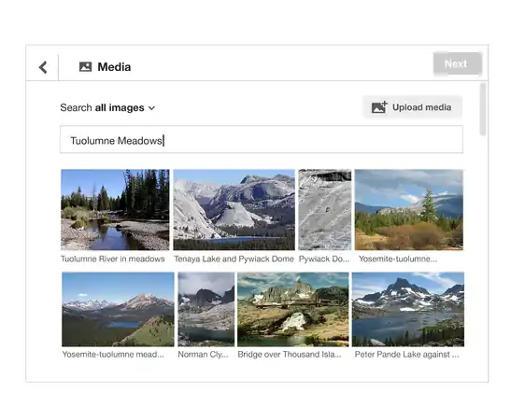Viewport: 511px width, 420px height.
Task: Select the Peter Pande Lake against thumbnail
Action: coord(408,309)
